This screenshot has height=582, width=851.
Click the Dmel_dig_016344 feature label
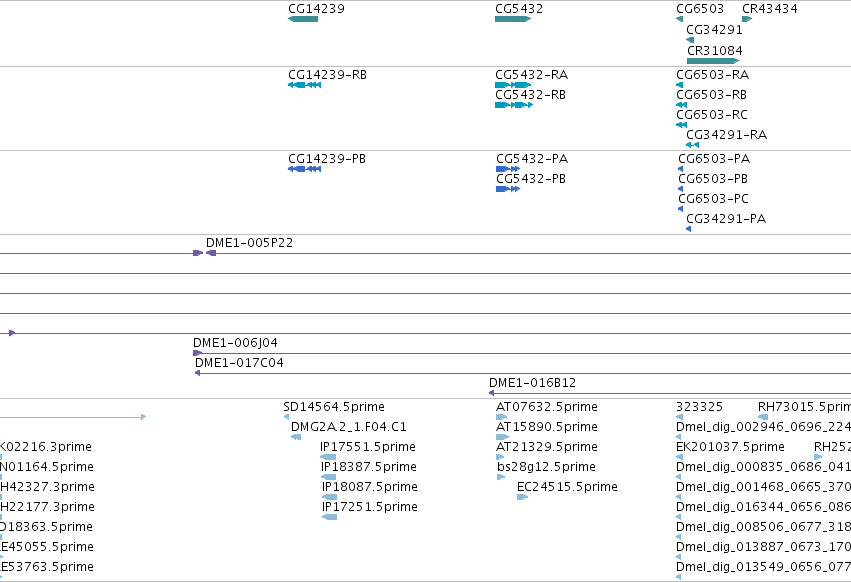tap(763, 507)
